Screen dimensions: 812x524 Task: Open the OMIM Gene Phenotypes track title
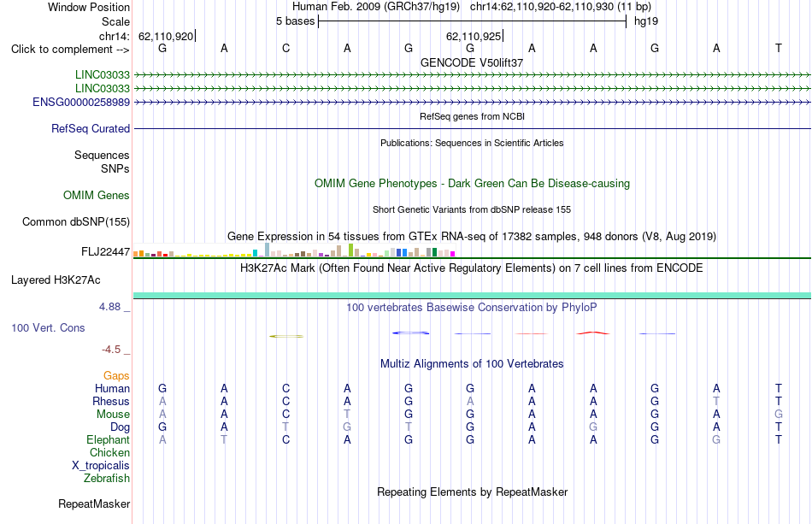472,183
